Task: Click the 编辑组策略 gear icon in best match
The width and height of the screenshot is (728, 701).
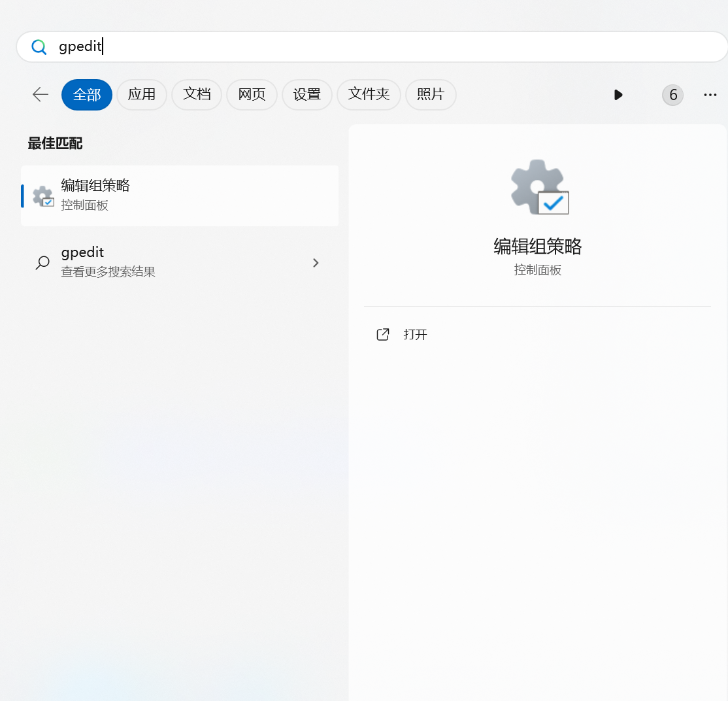Action: click(x=43, y=196)
